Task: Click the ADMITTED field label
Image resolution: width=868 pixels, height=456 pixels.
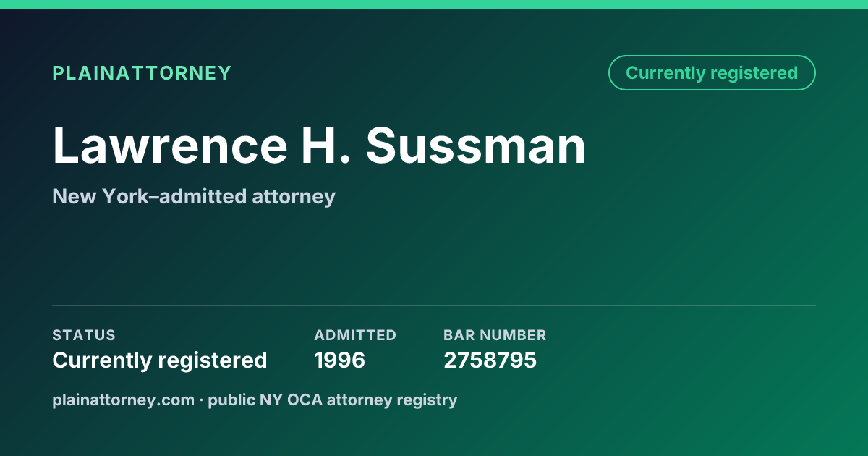Action: click(355, 335)
